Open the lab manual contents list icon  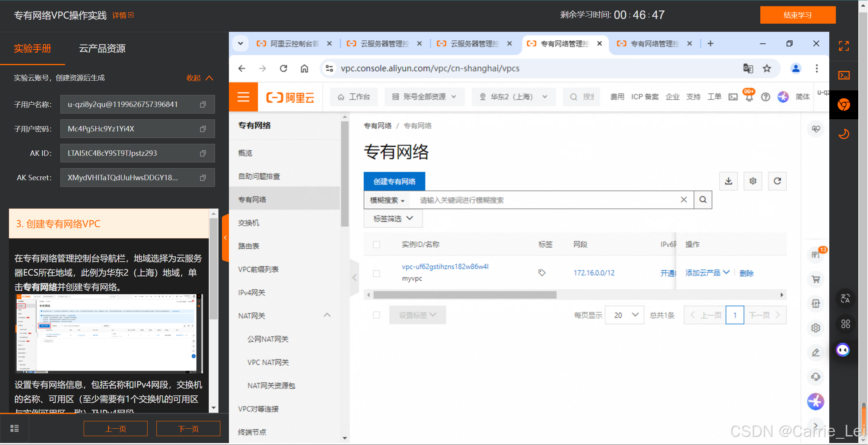(14, 428)
